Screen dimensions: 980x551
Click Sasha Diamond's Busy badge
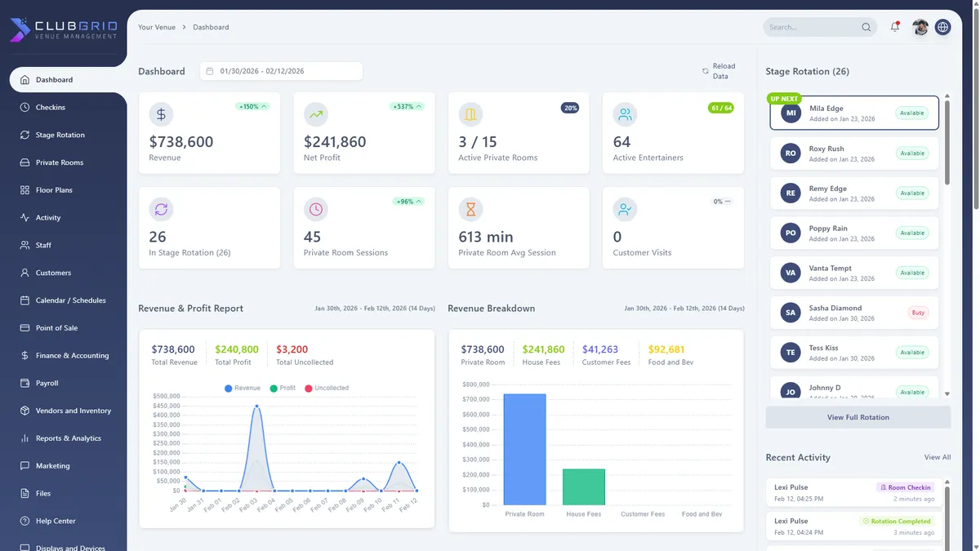918,313
